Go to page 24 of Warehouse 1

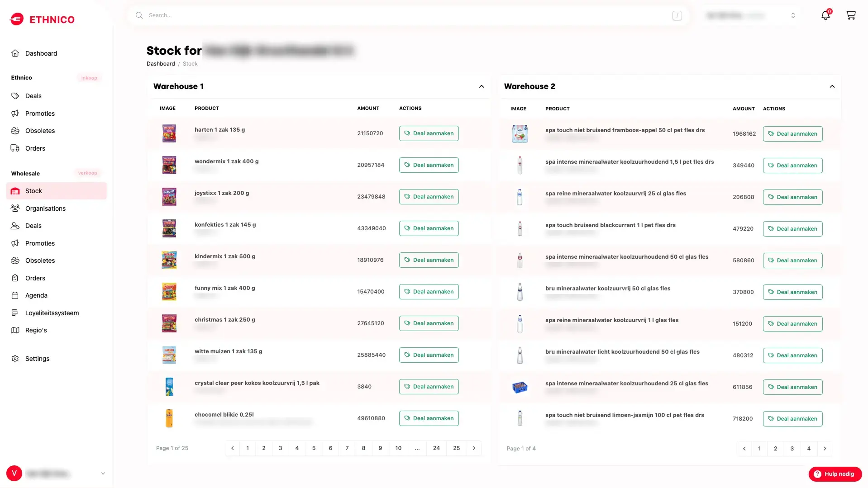[x=436, y=448]
